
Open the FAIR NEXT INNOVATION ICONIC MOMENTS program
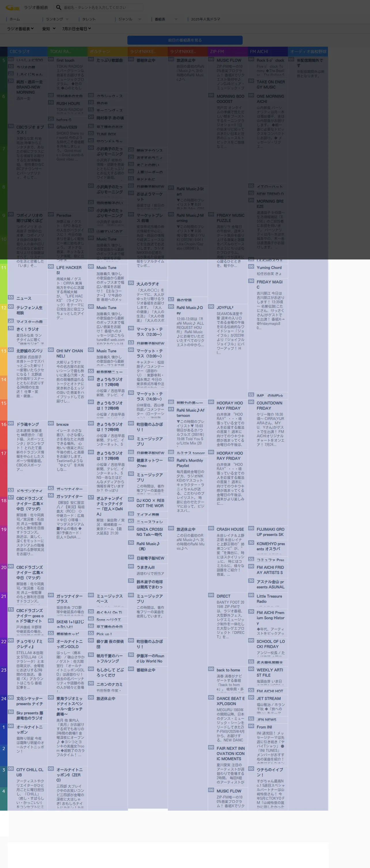pyautogui.click(x=231, y=754)
